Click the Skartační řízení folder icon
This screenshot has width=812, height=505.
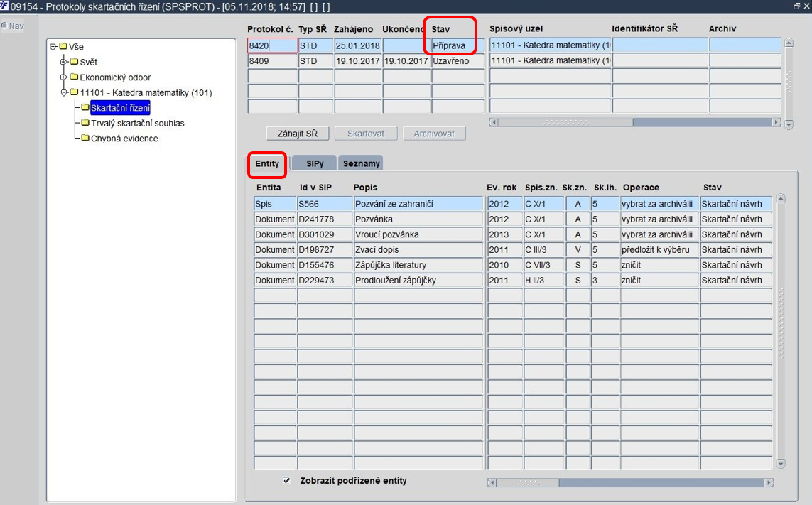[85, 107]
